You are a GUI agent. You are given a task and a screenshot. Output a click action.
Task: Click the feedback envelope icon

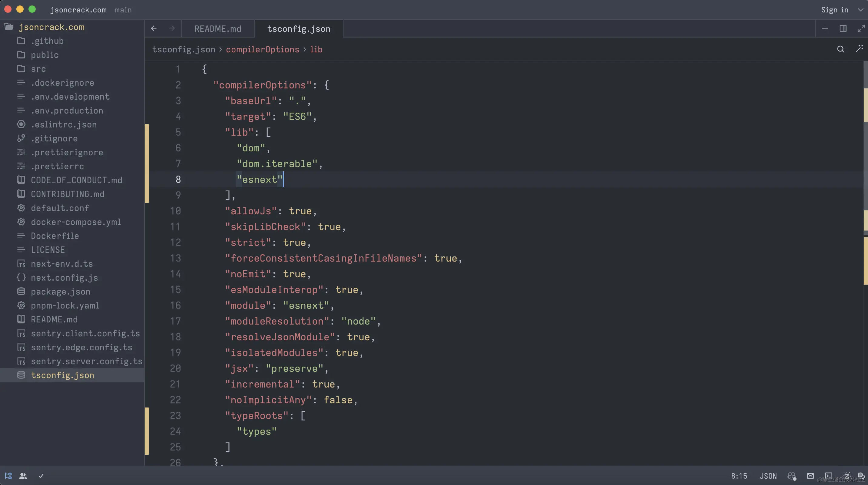click(x=810, y=476)
